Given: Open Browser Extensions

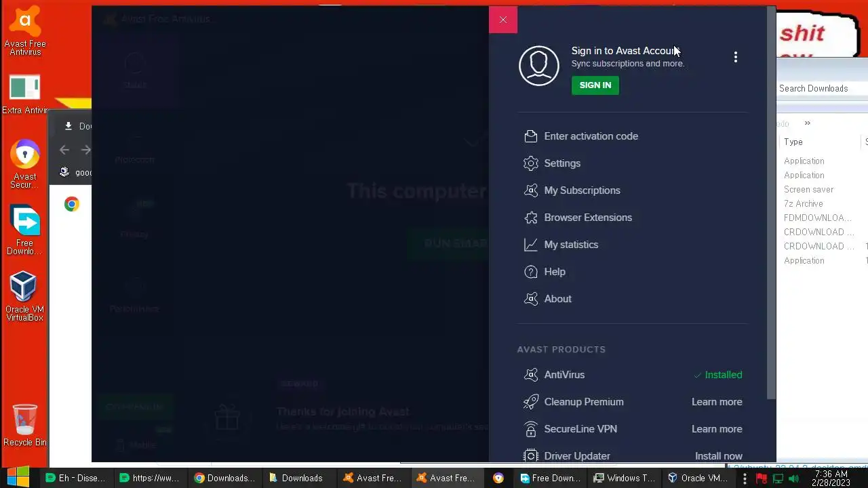Looking at the screenshot, I should coord(588,218).
